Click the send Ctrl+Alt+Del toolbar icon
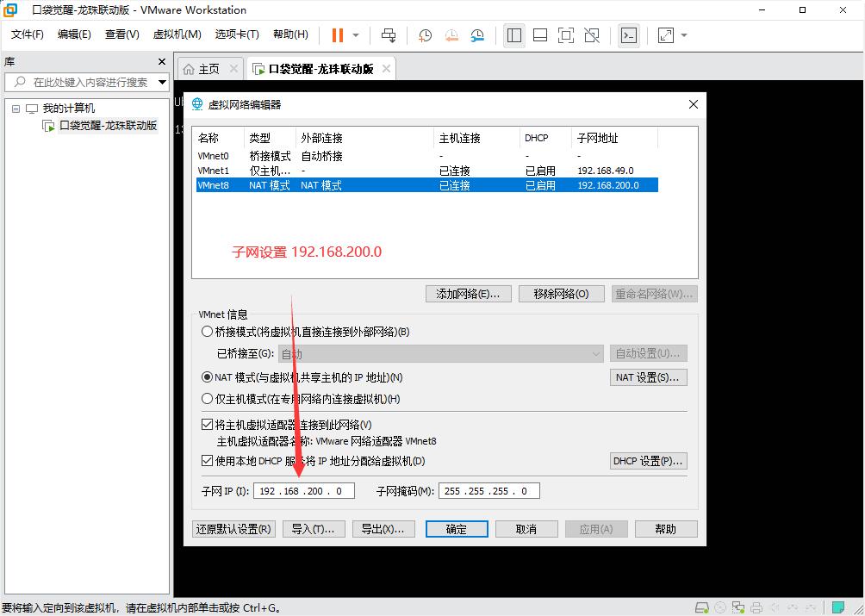The image size is (865, 616). [389, 34]
